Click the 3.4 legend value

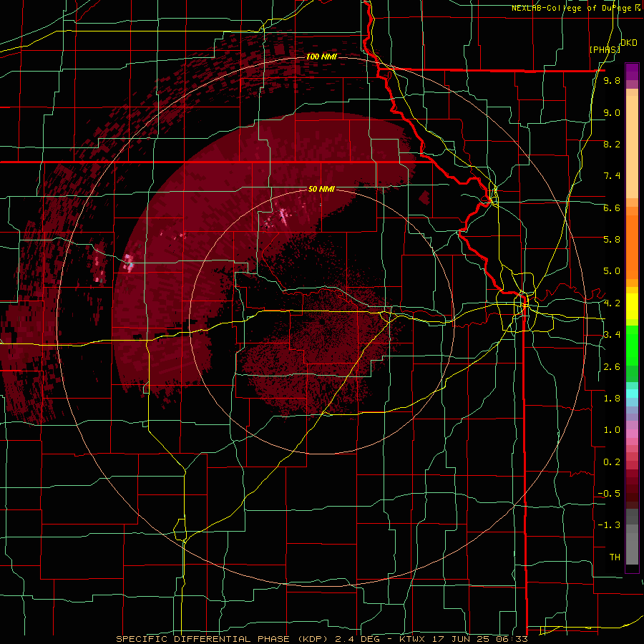612,334
